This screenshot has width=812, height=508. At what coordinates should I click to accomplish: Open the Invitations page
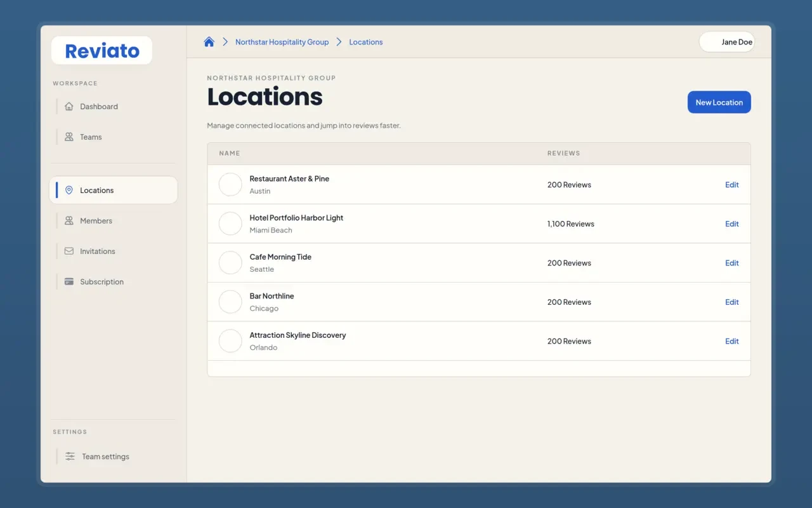tap(113, 251)
